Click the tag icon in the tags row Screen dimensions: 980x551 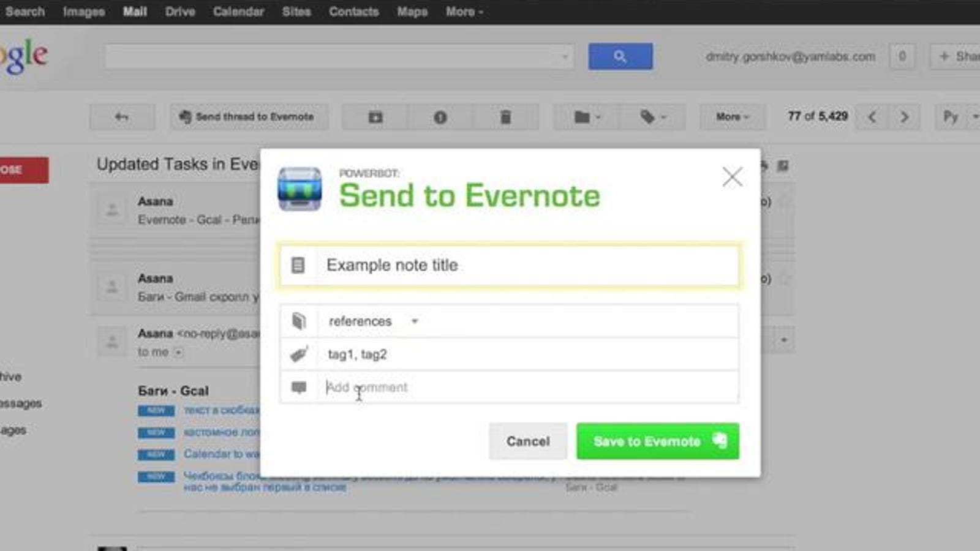click(299, 354)
